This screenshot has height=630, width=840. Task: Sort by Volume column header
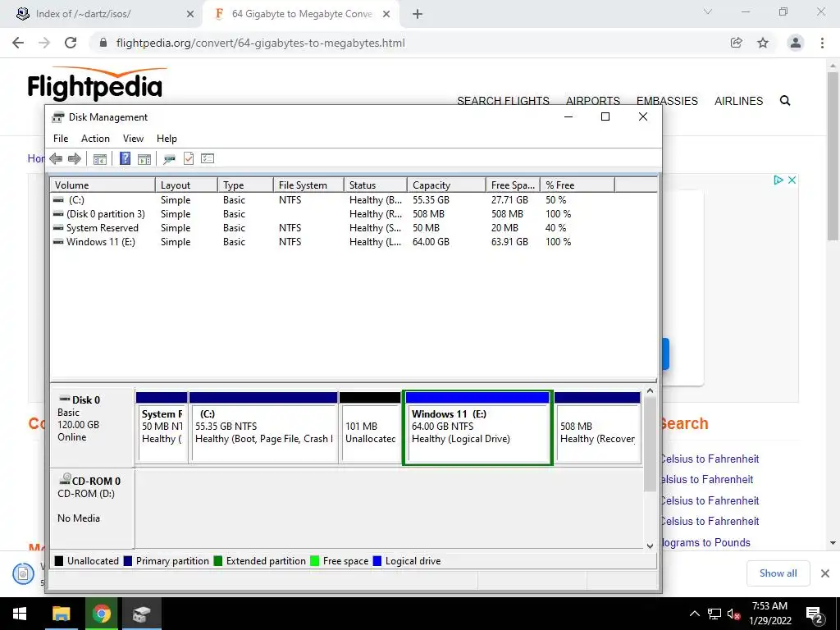(x=103, y=185)
